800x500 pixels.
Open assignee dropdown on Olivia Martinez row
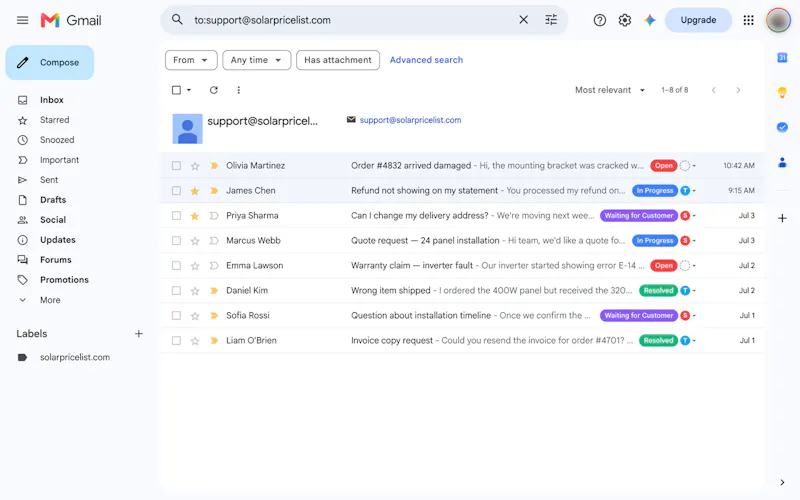pyautogui.click(x=694, y=166)
